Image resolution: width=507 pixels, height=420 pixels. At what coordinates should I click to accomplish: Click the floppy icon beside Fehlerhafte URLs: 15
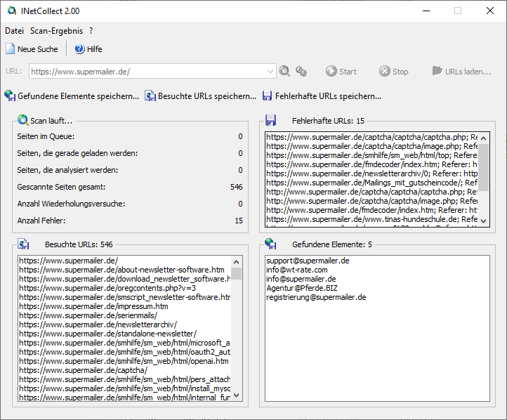coord(270,120)
